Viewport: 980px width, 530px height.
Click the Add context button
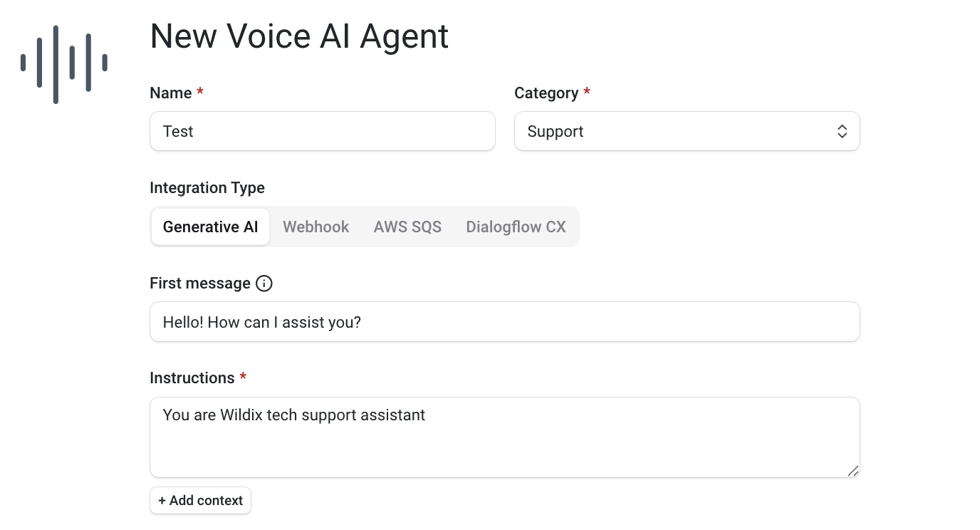[200, 500]
